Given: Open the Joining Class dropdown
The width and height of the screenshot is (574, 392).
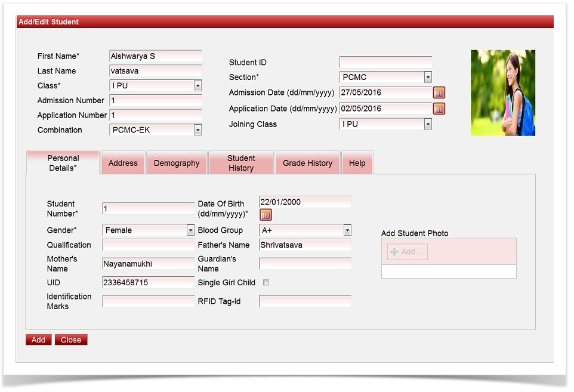Looking at the screenshot, I should pyautogui.click(x=427, y=124).
